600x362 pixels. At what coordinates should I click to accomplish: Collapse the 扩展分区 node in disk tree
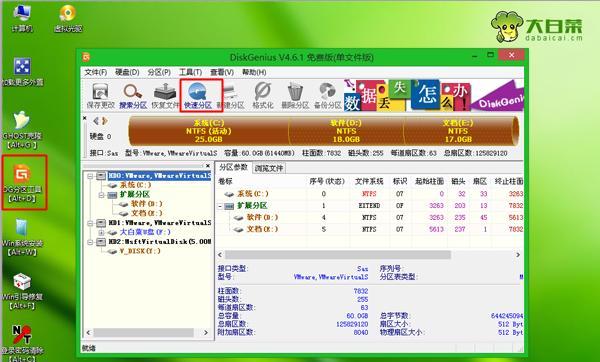pos(101,195)
